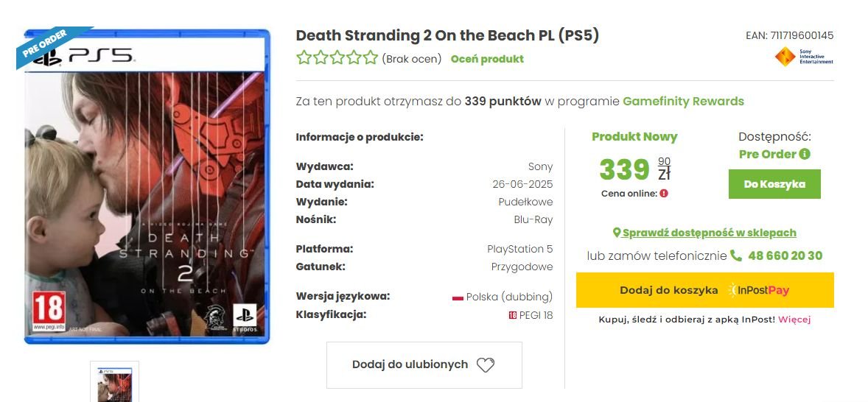
Task: Click the Polish flag language icon
Action: (458, 297)
